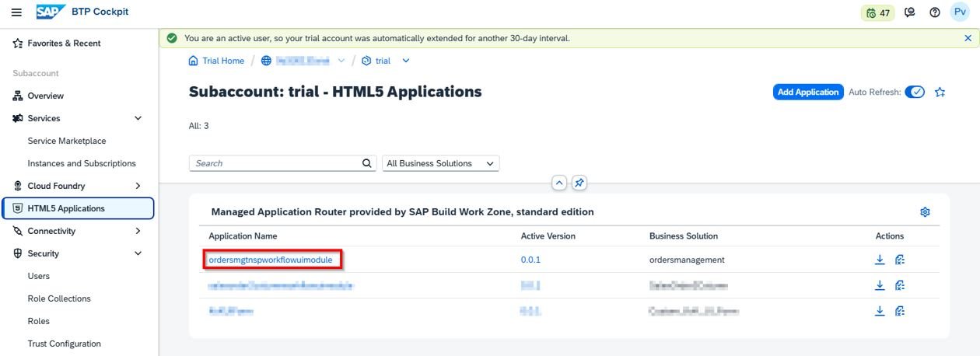This screenshot has width=980, height=356.
Task: Click the second action icon in the second row
Action: pyautogui.click(x=900, y=285)
